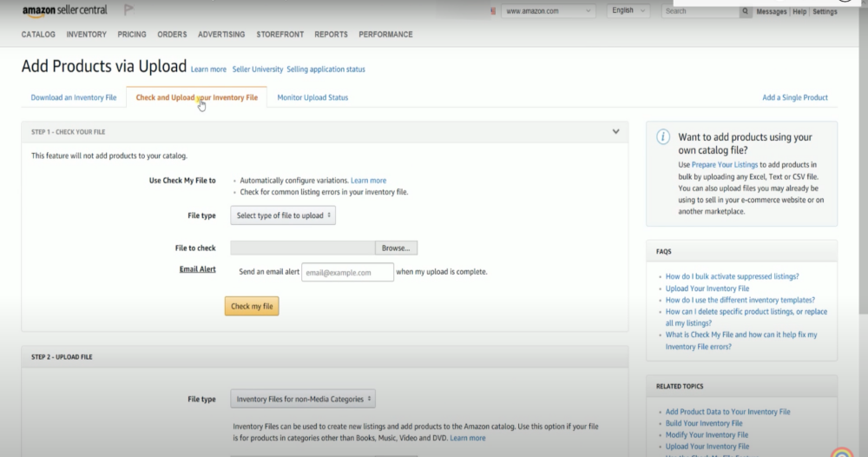Open the Storefront menu
Image resolution: width=868 pixels, height=457 pixels.
coord(280,35)
